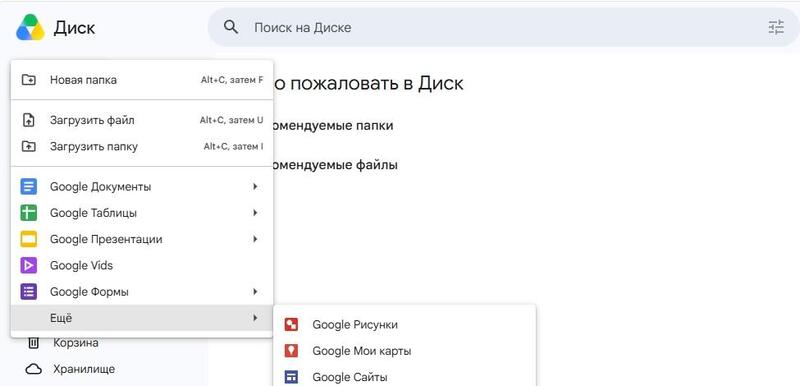Create a Google Vids file
Viewport: 800px width, 386px height.
[142, 265]
